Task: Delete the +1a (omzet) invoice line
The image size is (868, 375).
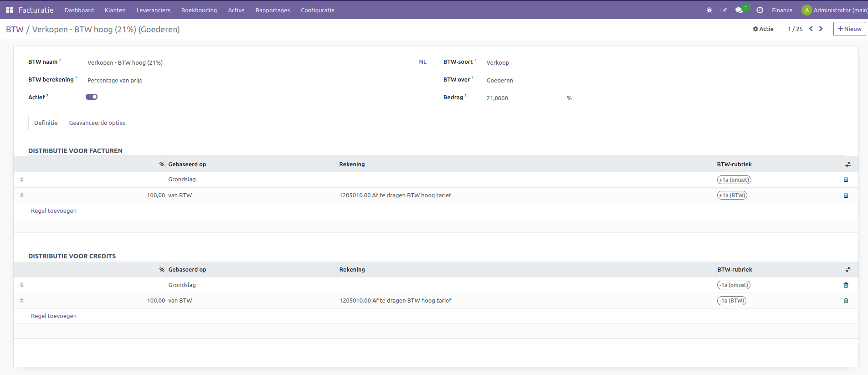Action: [846, 180]
